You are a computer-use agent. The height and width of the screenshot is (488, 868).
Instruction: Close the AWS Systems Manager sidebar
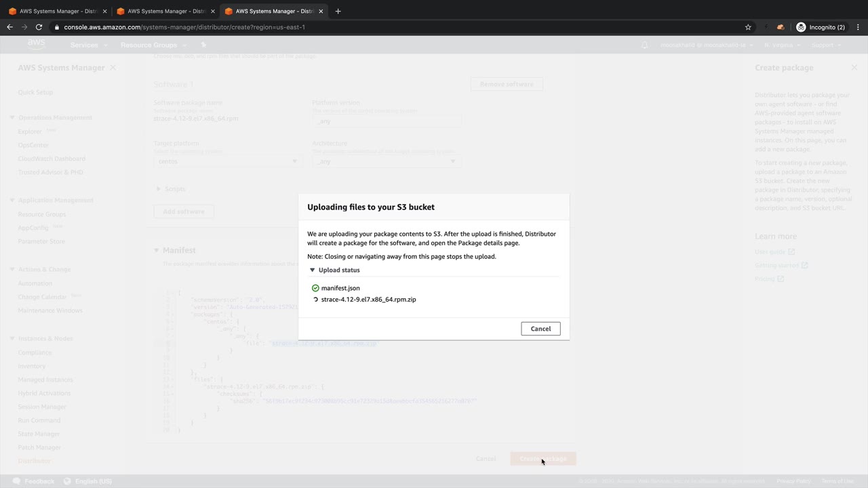coord(113,68)
